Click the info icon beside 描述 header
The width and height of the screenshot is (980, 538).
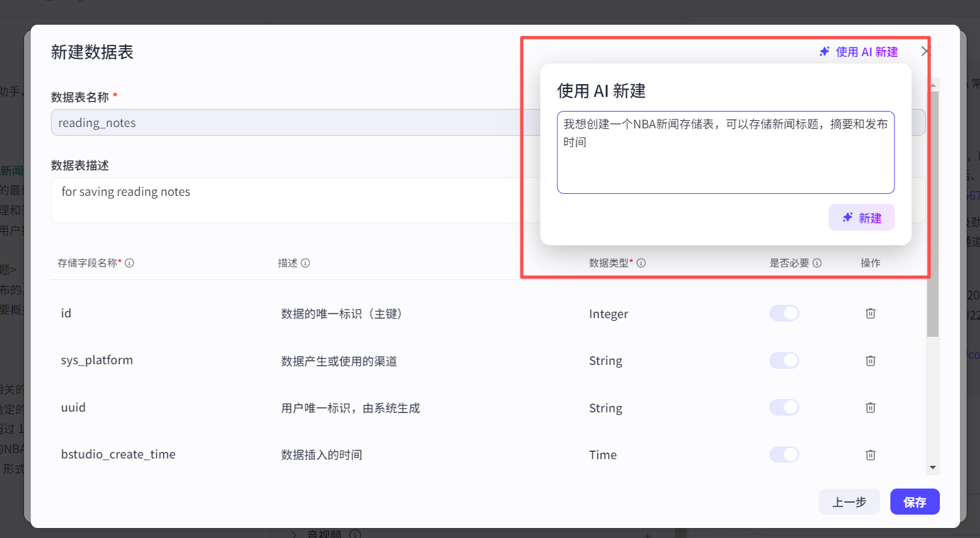click(306, 263)
